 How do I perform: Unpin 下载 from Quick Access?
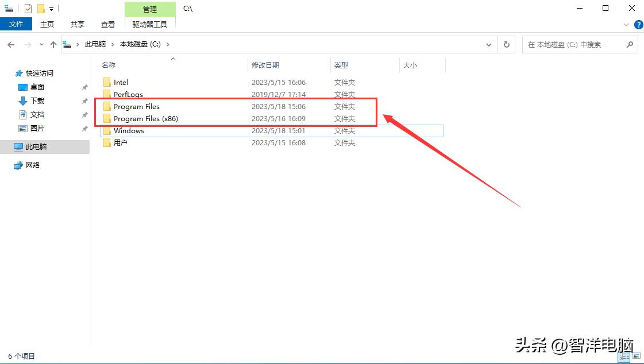(85, 100)
